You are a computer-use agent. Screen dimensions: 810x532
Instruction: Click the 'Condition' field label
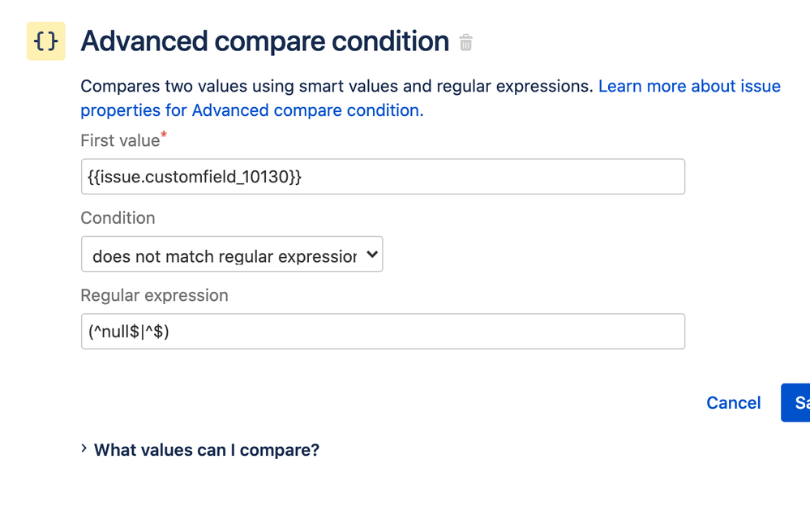click(118, 218)
